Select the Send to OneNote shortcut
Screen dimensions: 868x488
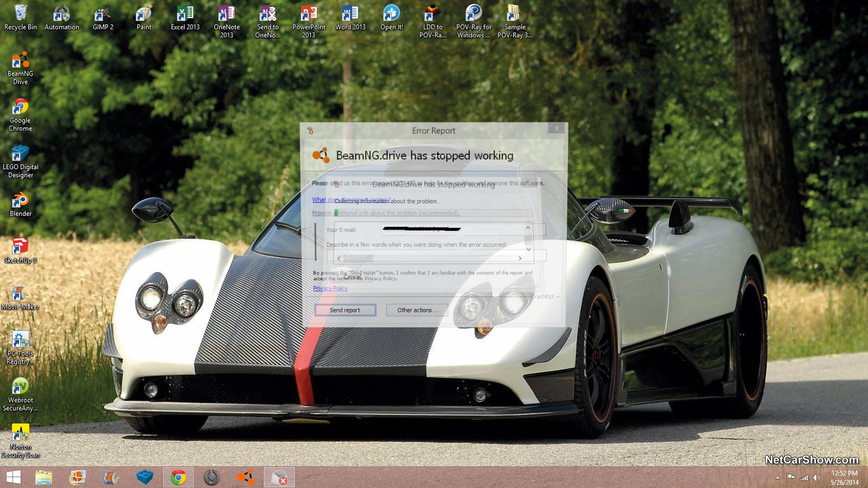[x=268, y=22]
